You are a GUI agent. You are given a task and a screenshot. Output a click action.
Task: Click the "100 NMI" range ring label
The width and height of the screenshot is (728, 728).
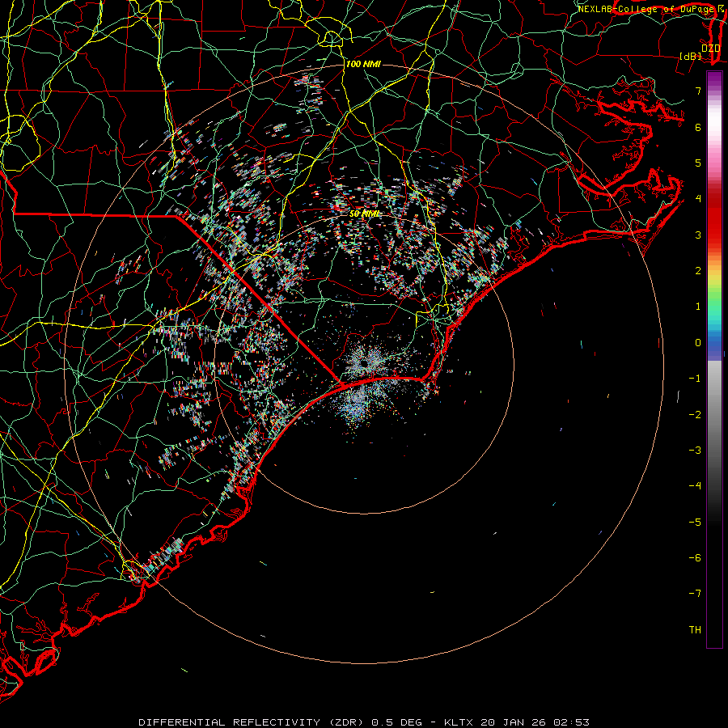click(363, 64)
